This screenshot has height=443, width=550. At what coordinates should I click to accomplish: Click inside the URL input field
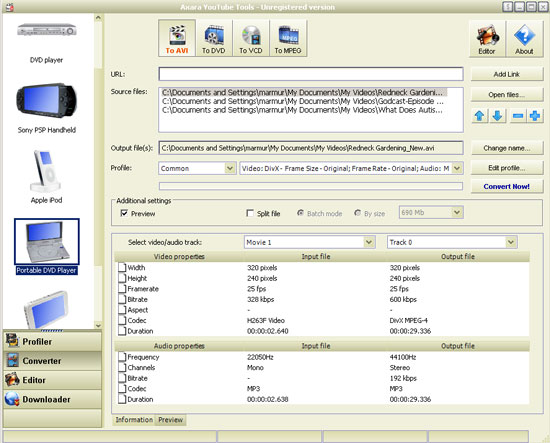tap(311, 74)
